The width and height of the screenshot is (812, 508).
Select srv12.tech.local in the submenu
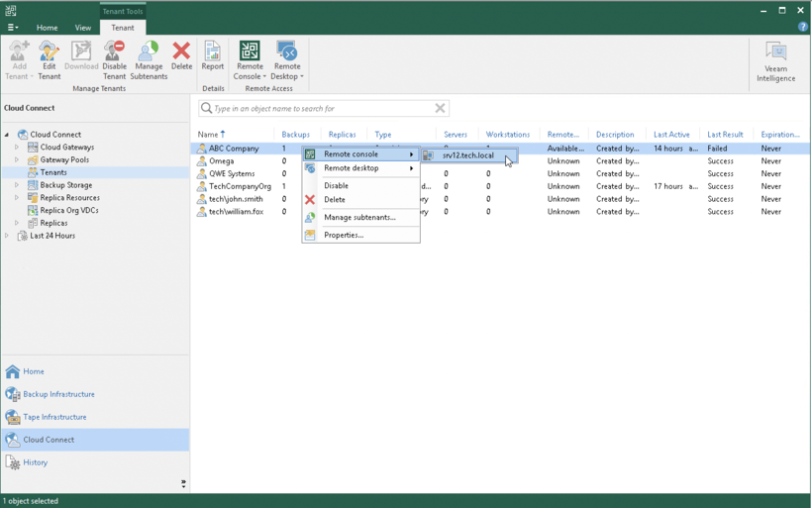point(467,155)
